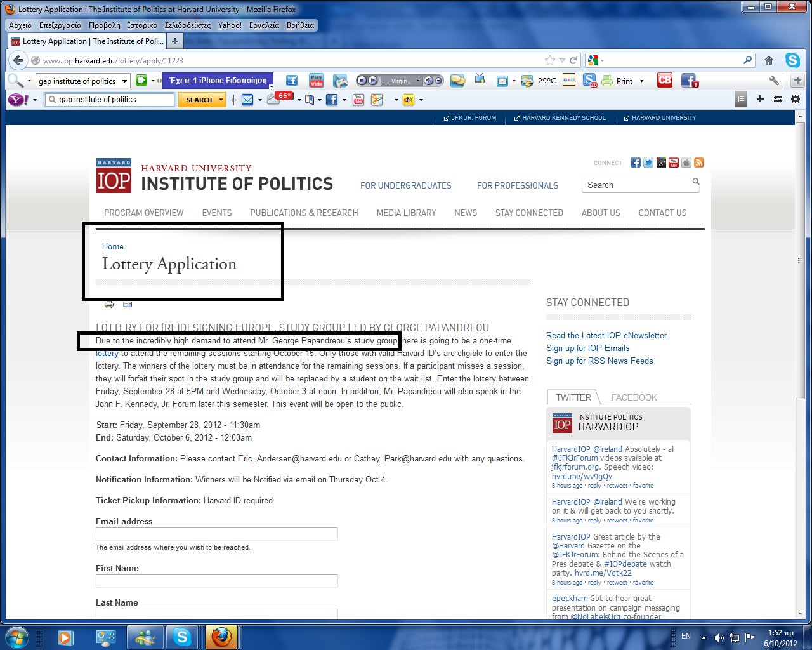This screenshot has height=650, width=812.
Task: Open the RSS feed icon in Connect row
Action: 699,162
